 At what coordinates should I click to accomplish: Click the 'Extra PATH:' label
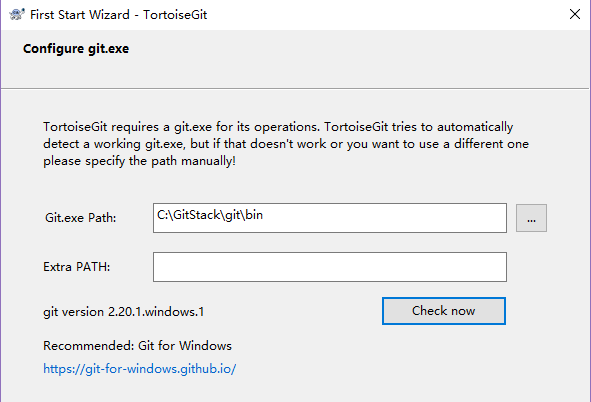click(77, 267)
